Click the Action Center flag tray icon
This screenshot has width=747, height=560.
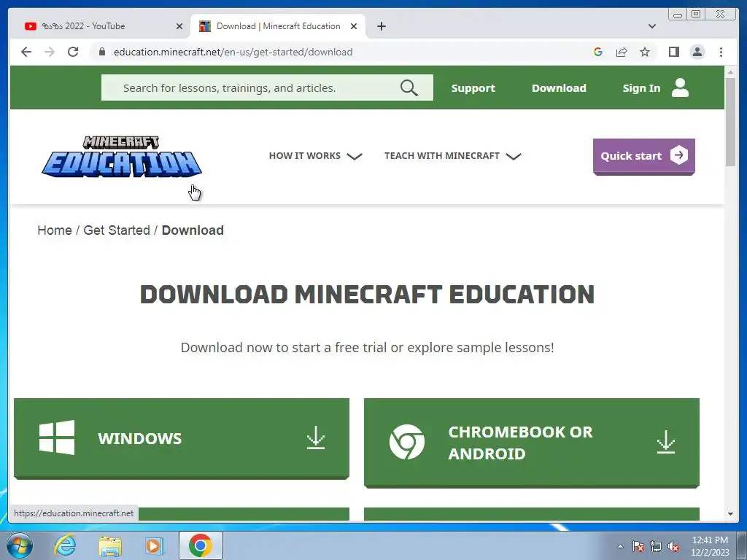638,546
